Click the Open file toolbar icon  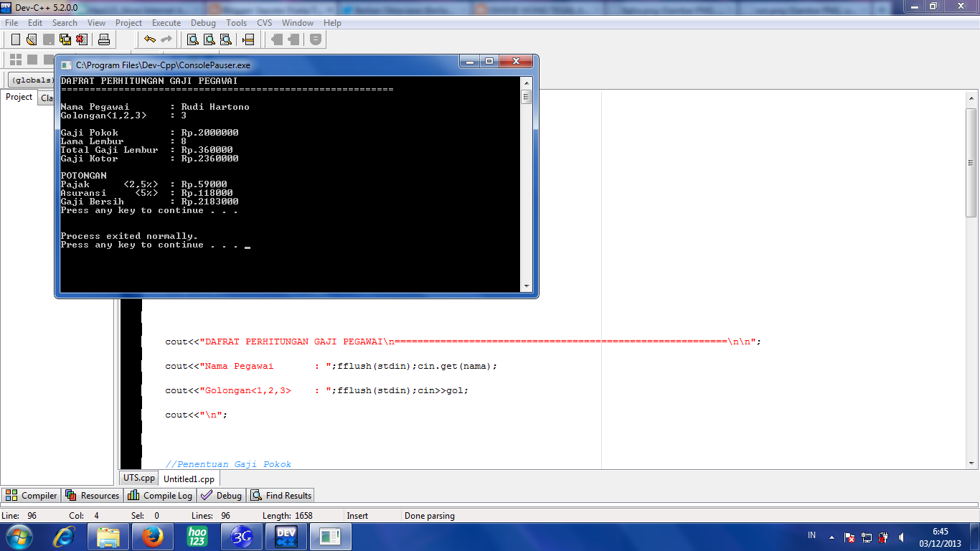click(x=32, y=39)
